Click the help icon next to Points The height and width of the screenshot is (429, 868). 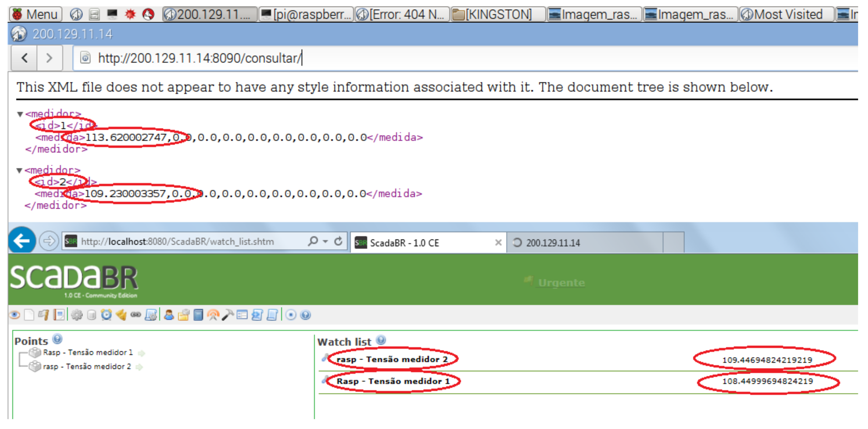coord(58,339)
